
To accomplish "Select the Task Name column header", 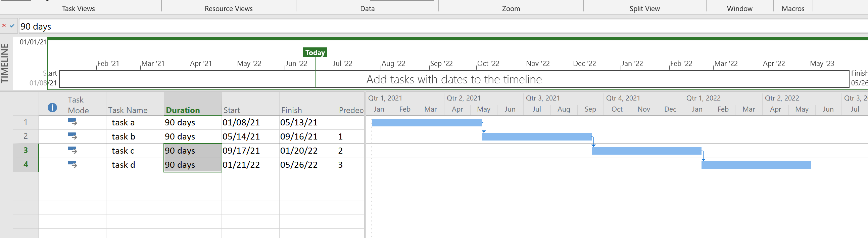I will [128, 110].
